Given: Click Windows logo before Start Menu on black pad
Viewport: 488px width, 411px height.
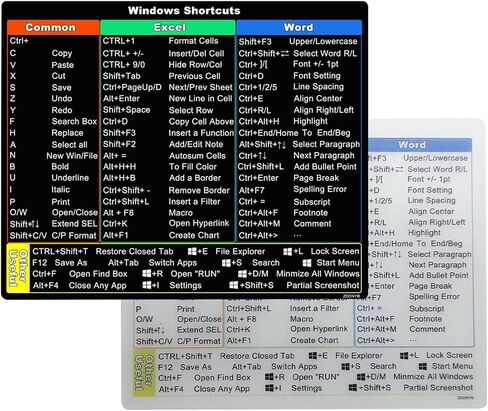Looking at the screenshot, I should pos(307,263).
